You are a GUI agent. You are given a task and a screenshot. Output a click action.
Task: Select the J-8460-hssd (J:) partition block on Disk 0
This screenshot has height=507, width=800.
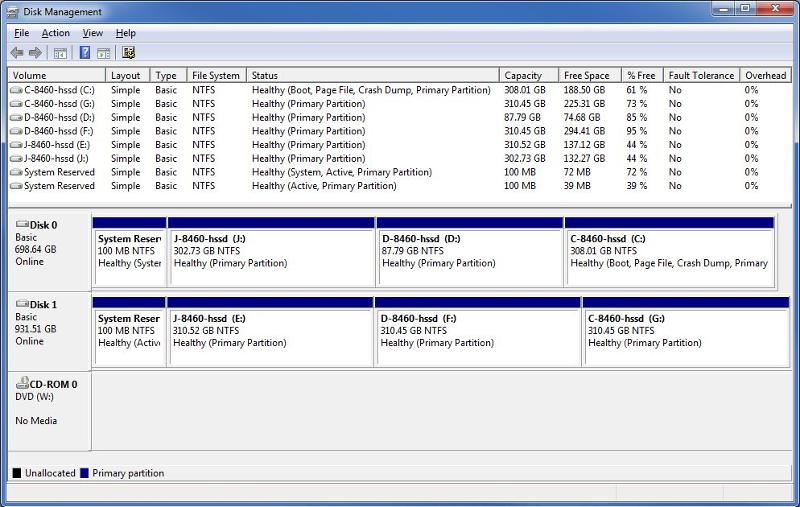tap(271, 252)
